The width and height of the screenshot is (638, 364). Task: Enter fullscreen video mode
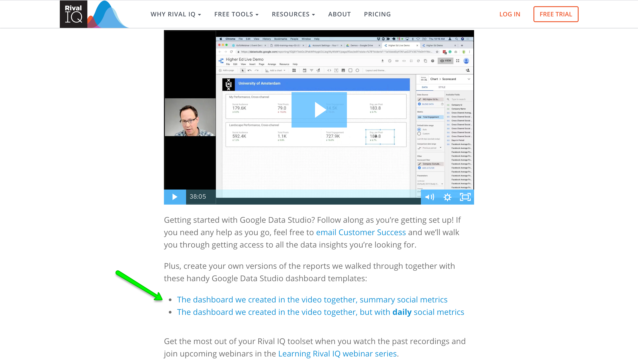point(465,197)
